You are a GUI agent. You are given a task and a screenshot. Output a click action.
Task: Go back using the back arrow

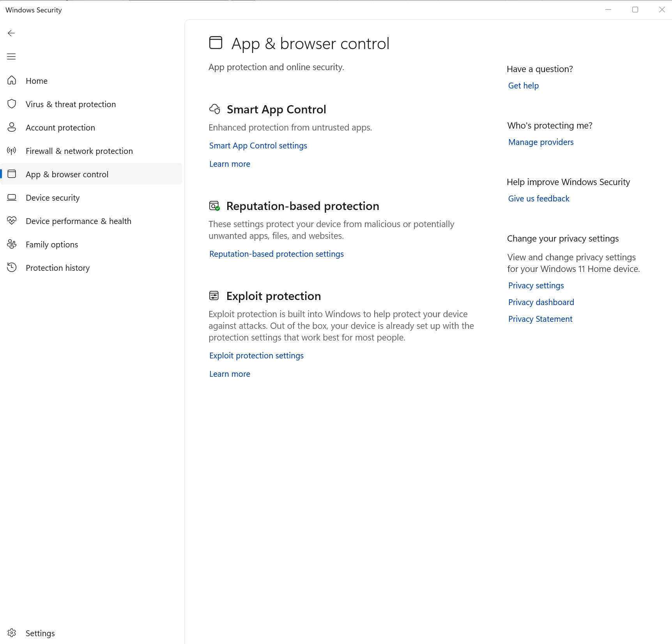[x=11, y=33]
